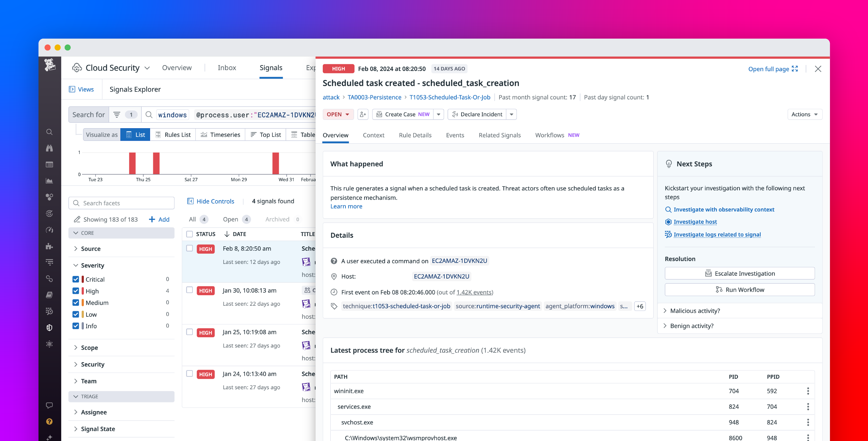868x441 pixels.
Task: Disable the High severity checkbox
Action: point(75,291)
